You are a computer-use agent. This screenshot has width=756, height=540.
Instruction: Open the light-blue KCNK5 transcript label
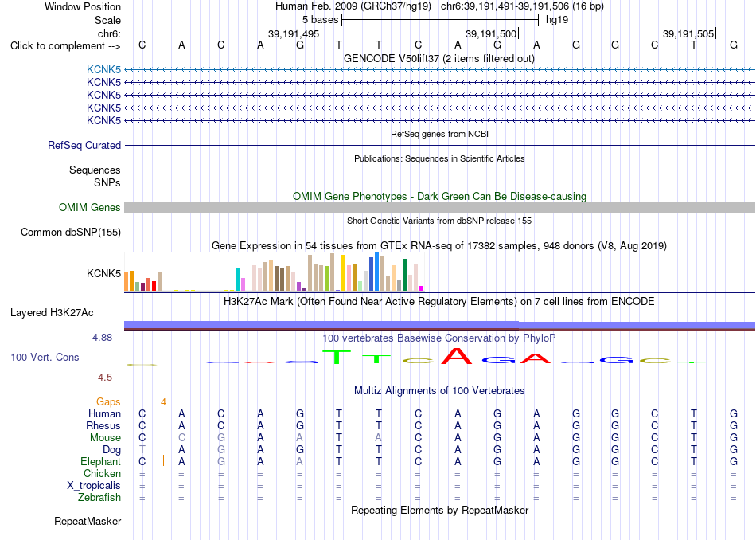103,69
